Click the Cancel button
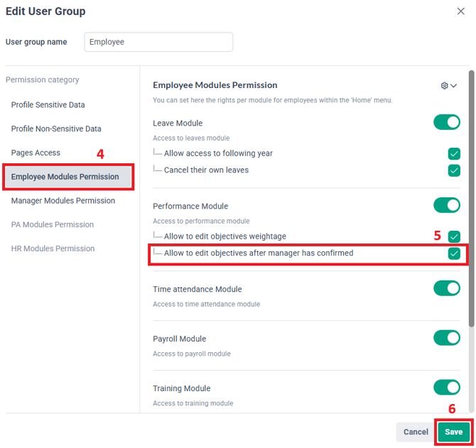 coord(416,432)
